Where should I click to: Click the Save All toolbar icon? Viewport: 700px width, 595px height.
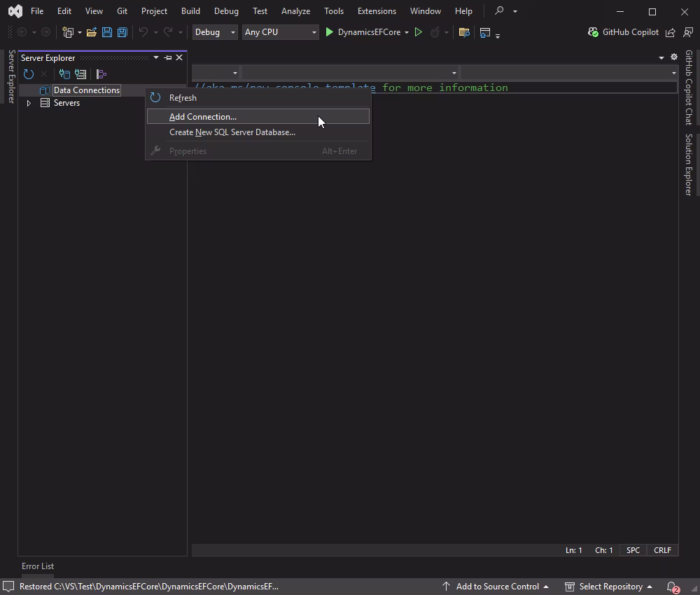122,32
